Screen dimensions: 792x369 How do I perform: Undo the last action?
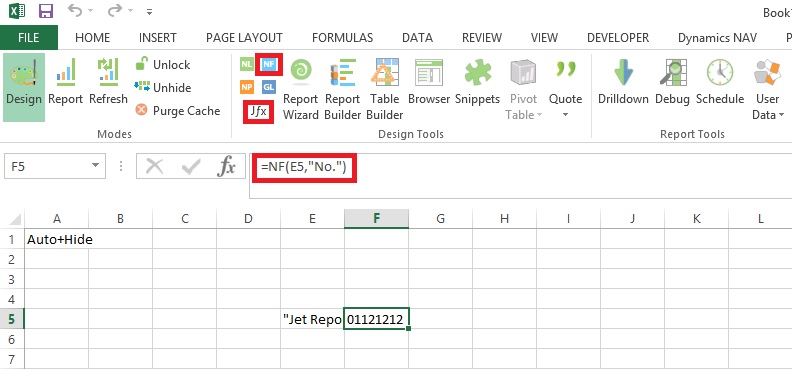pos(74,11)
